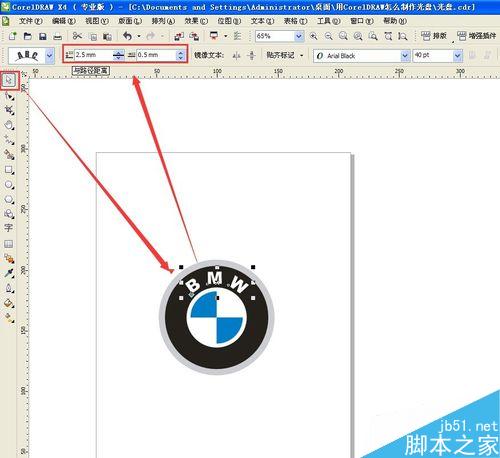Click the 2.5 mm distance-from-path field
This screenshot has height=458, width=500.
click(x=94, y=55)
